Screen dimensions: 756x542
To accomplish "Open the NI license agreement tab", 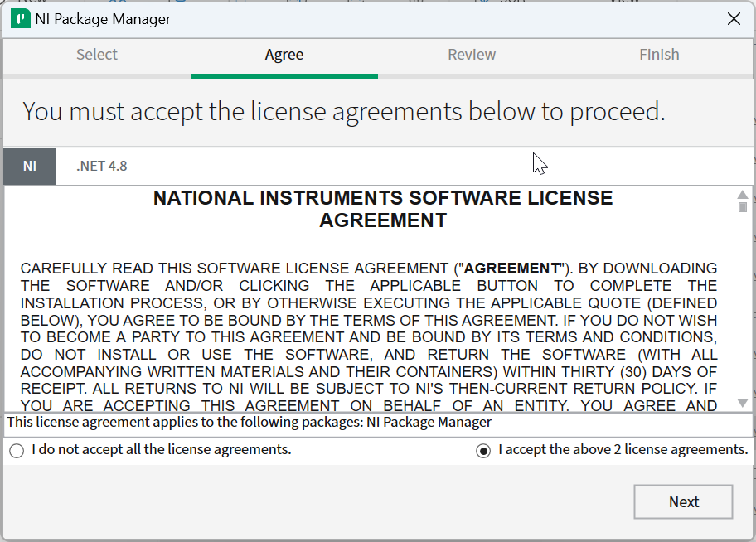I will (x=29, y=165).
